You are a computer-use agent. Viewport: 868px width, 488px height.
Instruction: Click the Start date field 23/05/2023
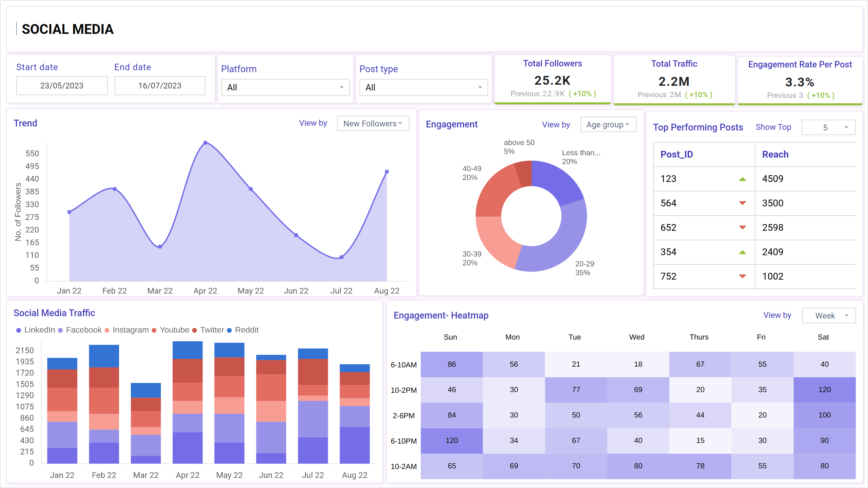coord(62,86)
